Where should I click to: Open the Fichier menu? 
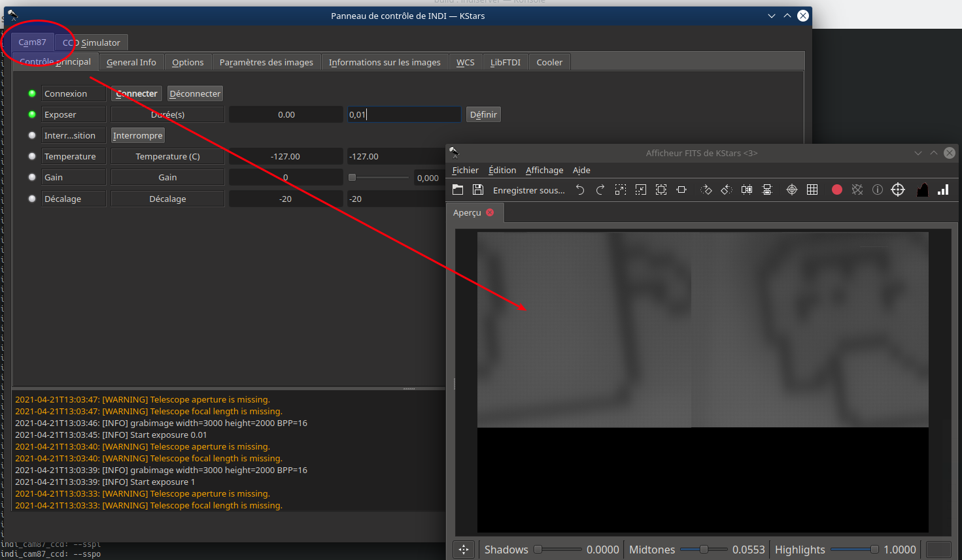pos(465,170)
